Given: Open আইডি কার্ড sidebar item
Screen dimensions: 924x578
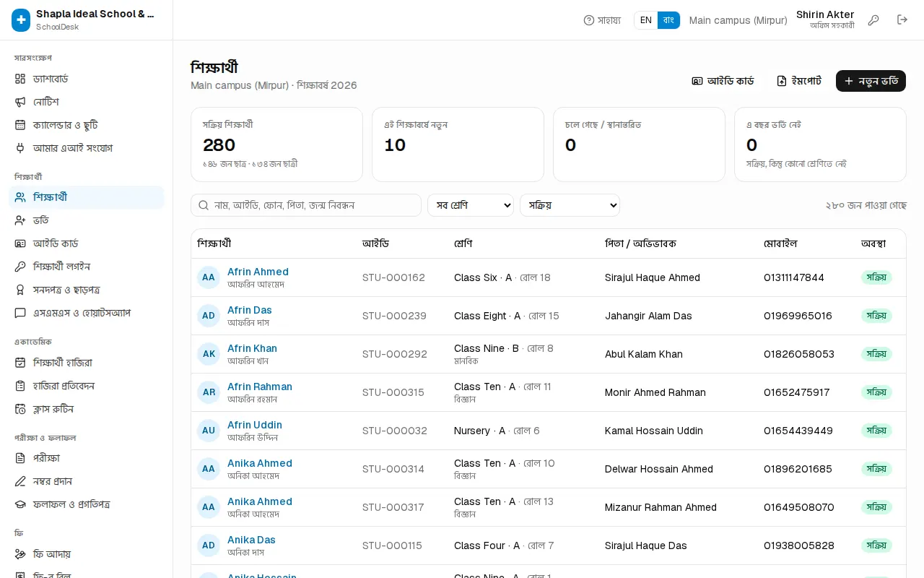Looking at the screenshot, I should (87, 243).
